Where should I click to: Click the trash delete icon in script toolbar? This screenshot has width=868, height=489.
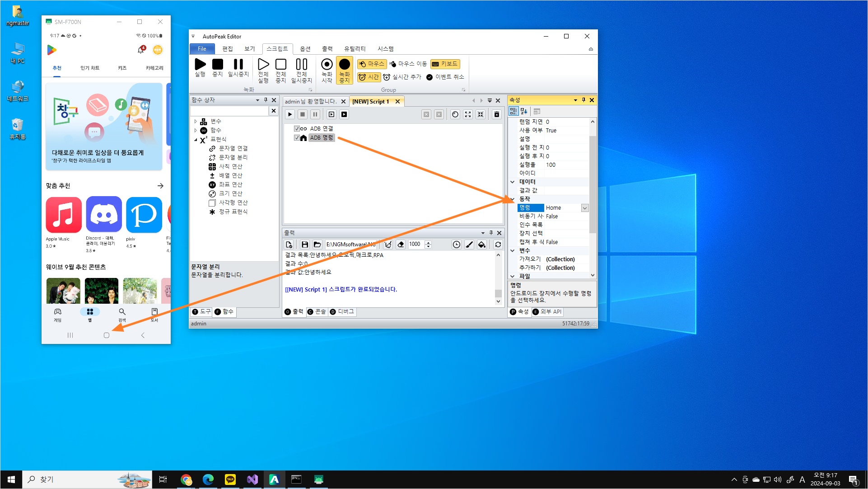point(496,114)
